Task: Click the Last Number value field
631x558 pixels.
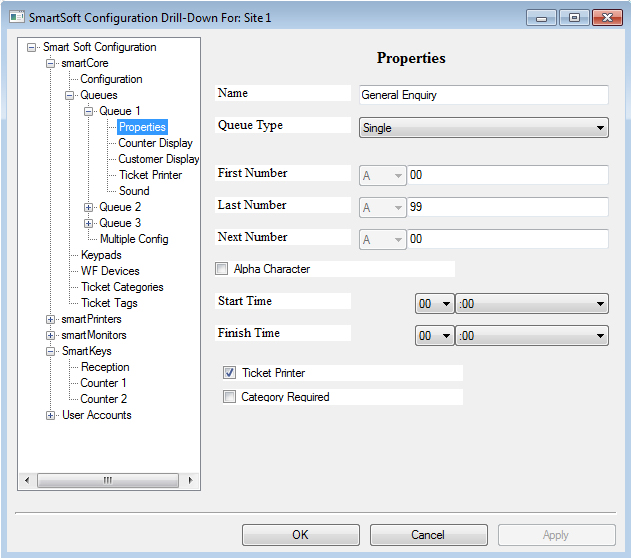Action: pyautogui.click(x=508, y=207)
